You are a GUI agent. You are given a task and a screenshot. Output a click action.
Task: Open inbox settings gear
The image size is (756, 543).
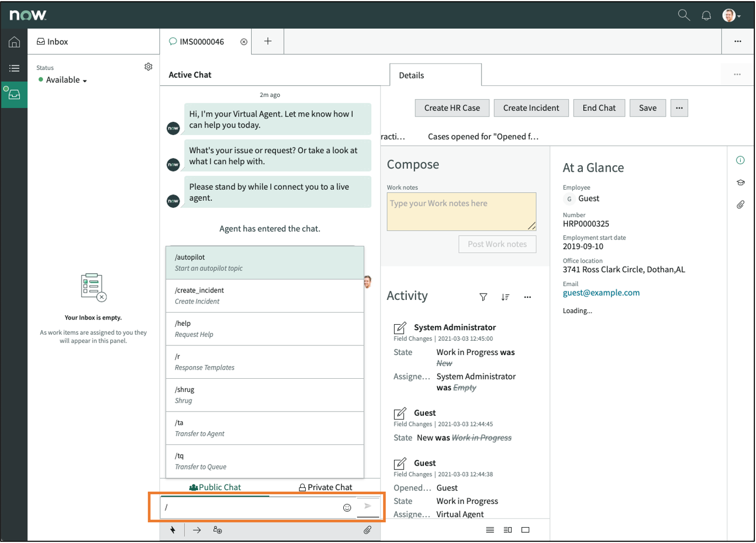click(148, 67)
